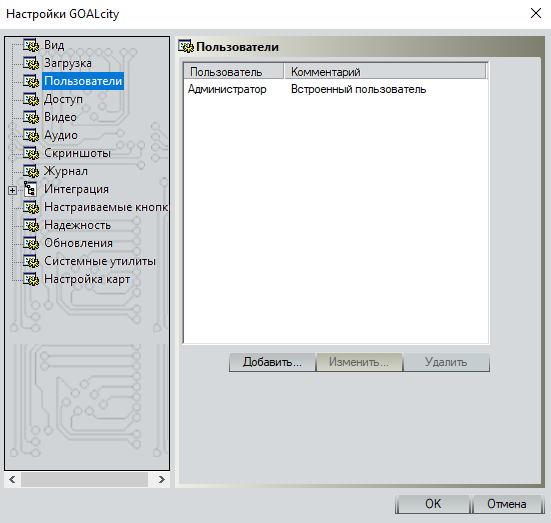551x523 pixels.
Task: Open the Загрузка settings section
Action: coord(67,63)
